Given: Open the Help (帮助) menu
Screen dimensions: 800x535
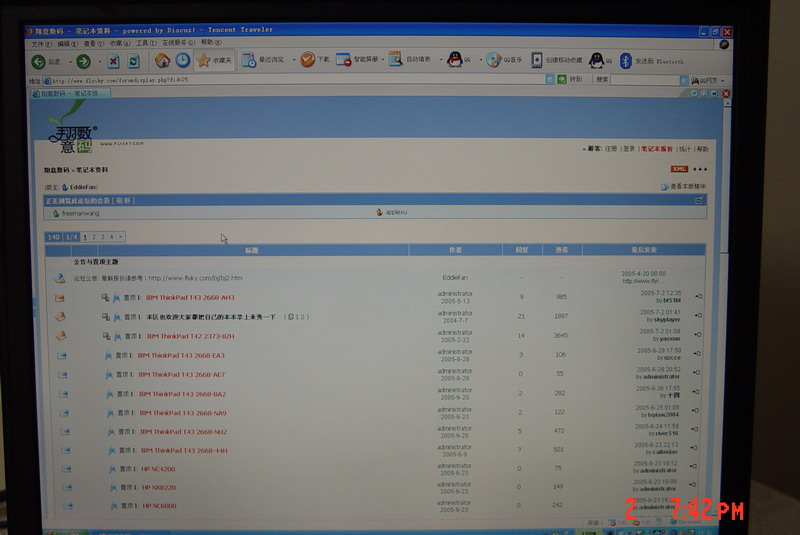Looking at the screenshot, I should [x=211, y=42].
